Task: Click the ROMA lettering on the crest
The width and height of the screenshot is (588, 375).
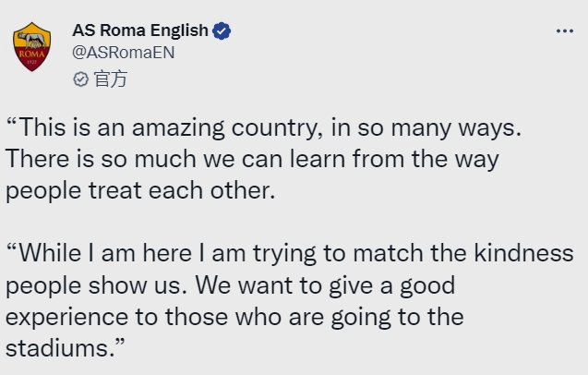Action: [x=32, y=54]
